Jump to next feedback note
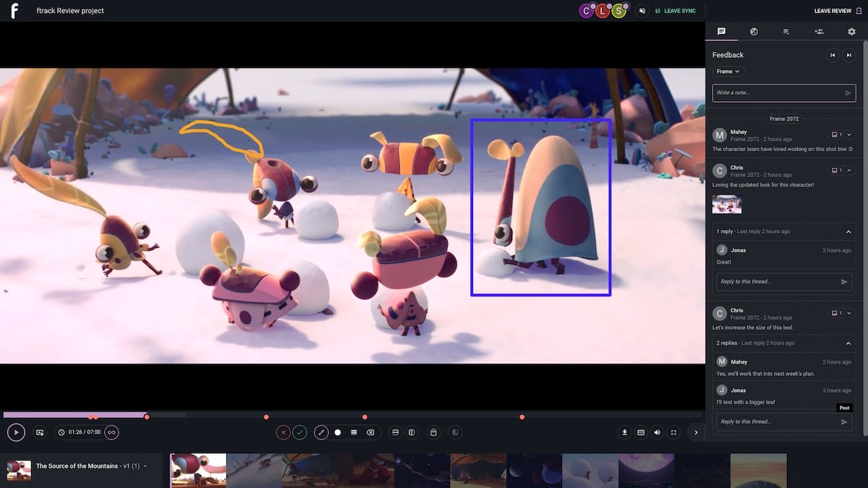 pyautogui.click(x=849, y=55)
